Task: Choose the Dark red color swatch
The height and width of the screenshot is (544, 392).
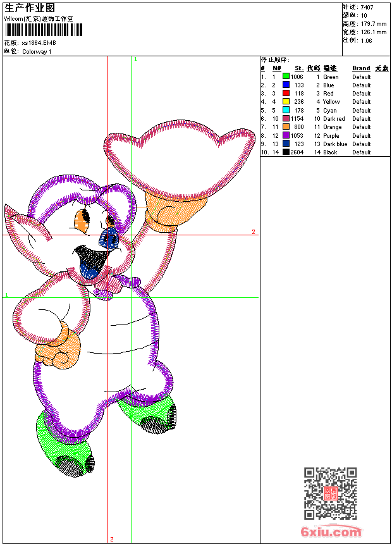Action: click(286, 118)
